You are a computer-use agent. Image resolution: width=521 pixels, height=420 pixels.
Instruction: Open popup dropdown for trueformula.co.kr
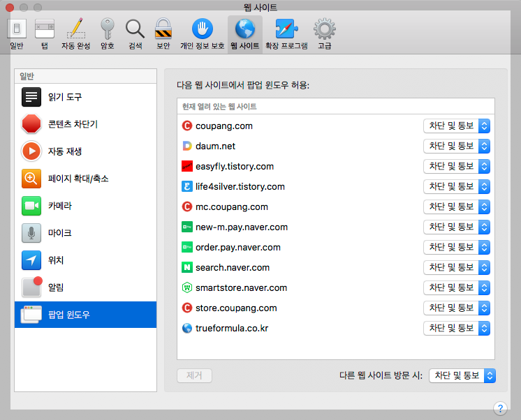point(457,328)
